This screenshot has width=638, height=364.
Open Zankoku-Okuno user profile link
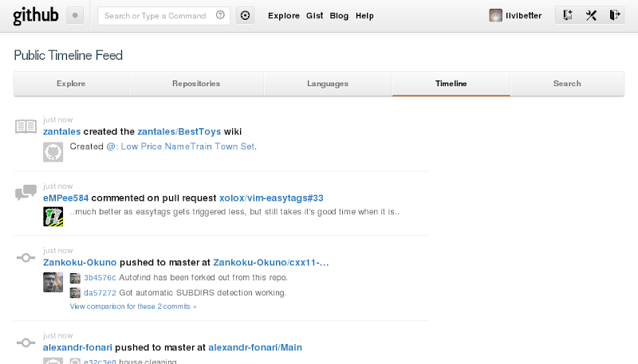click(x=80, y=262)
